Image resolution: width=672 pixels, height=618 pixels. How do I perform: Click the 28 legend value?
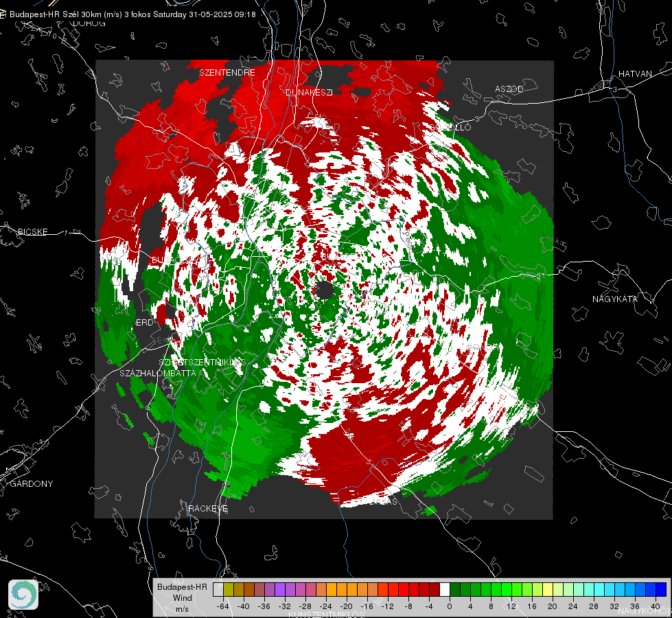[594, 606]
